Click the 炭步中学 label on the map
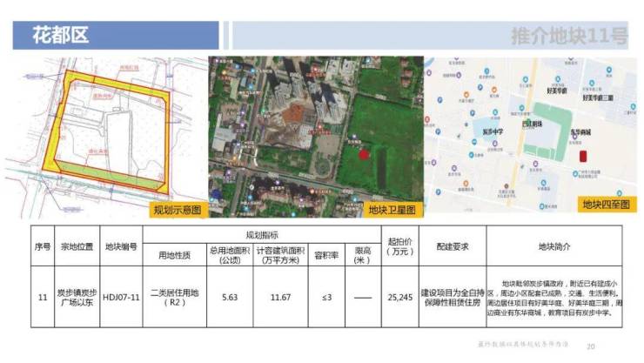The image size is (644, 363). [x=493, y=131]
